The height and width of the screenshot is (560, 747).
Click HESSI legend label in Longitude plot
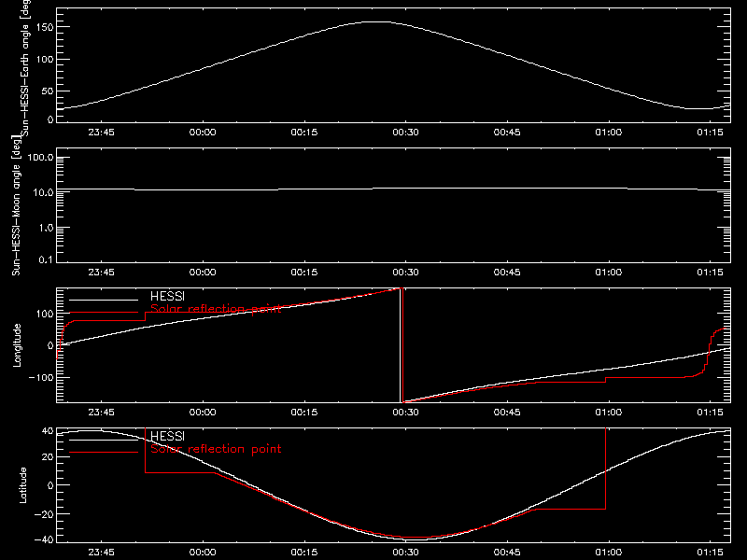[168, 297]
